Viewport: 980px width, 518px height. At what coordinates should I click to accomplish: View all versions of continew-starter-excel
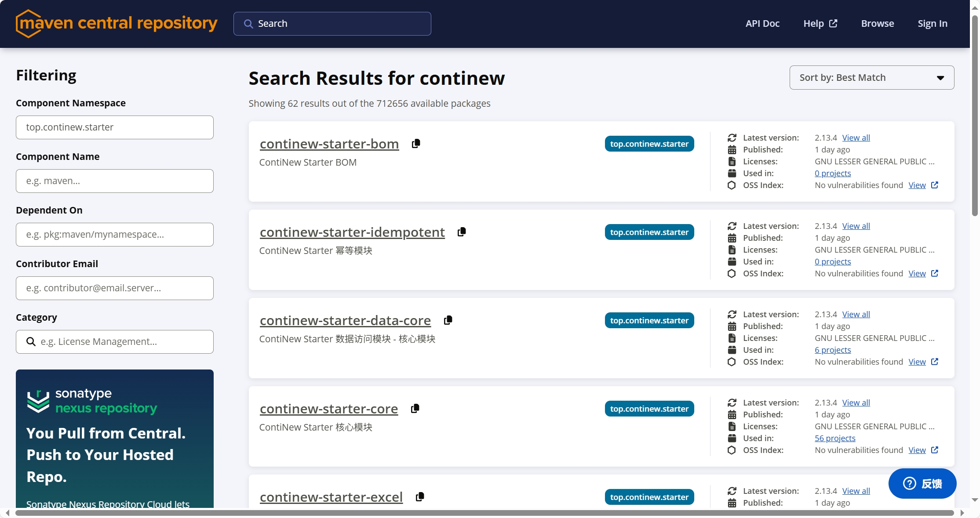(x=856, y=491)
